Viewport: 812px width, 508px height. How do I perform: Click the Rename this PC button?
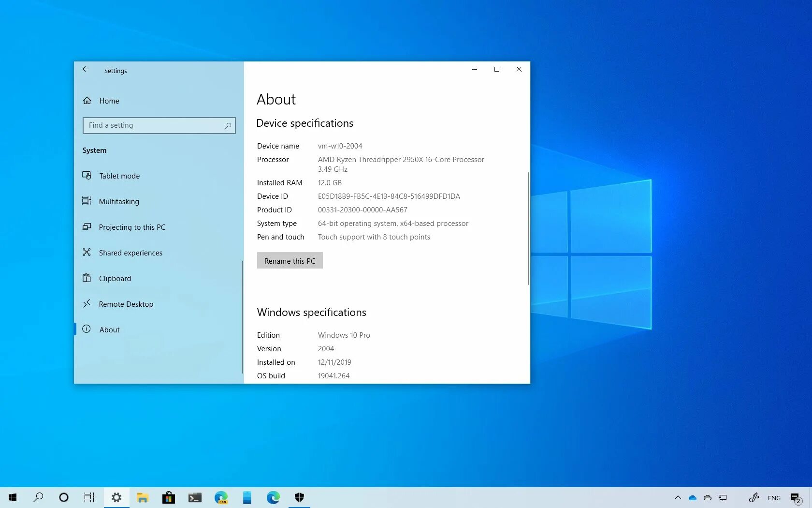click(x=290, y=261)
